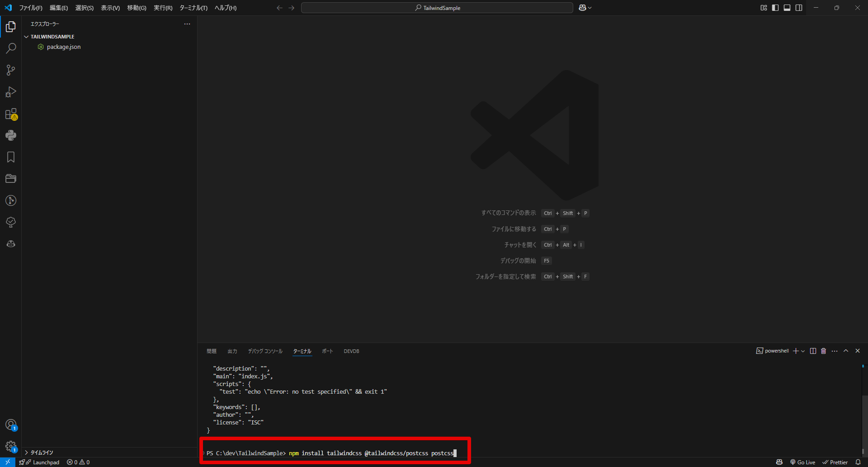This screenshot has height=467, width=868.
Task: Open the Search view in activity bar
Action: 11,48
